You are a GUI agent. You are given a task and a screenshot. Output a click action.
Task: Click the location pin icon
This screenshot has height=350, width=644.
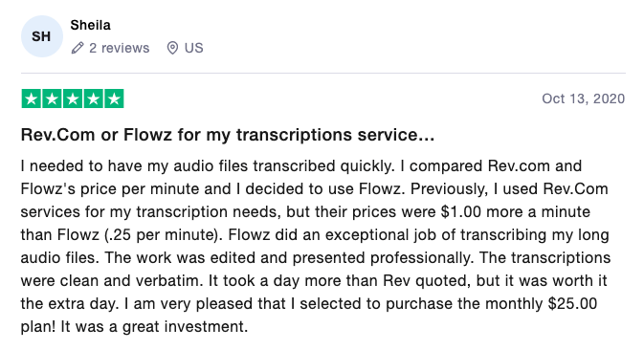[x=172, y=48]
